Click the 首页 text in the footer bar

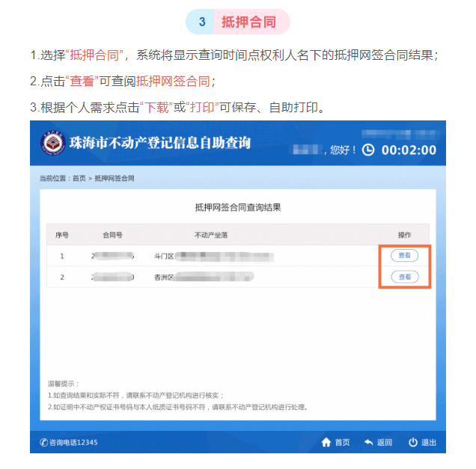[x=343, y=442]
